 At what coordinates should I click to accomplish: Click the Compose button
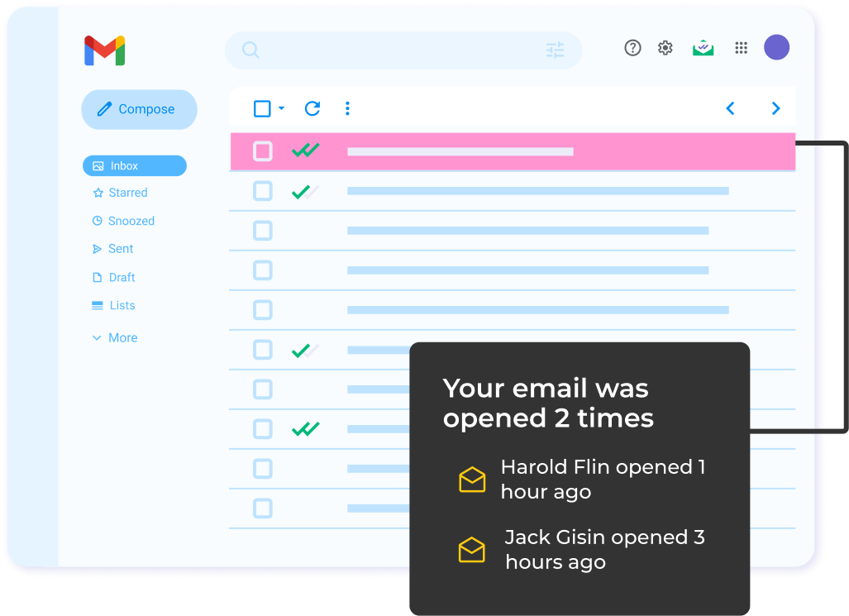(x=139, y=109)
